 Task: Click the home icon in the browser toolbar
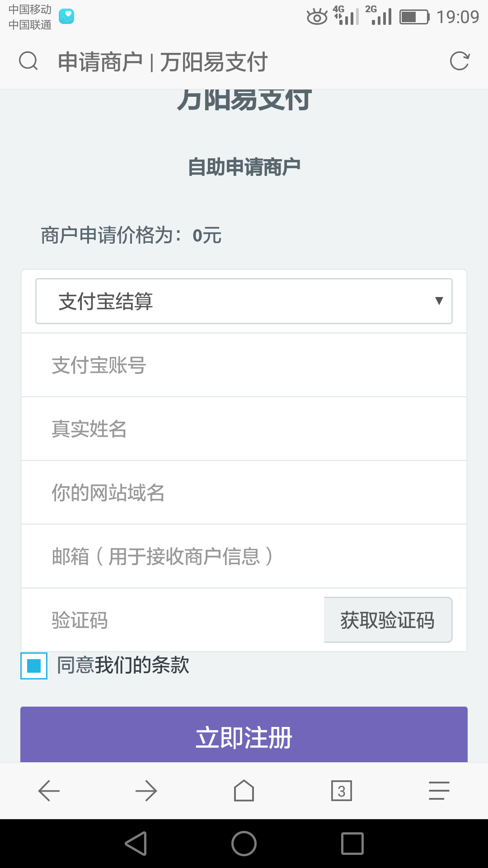[x=244, y=790]
